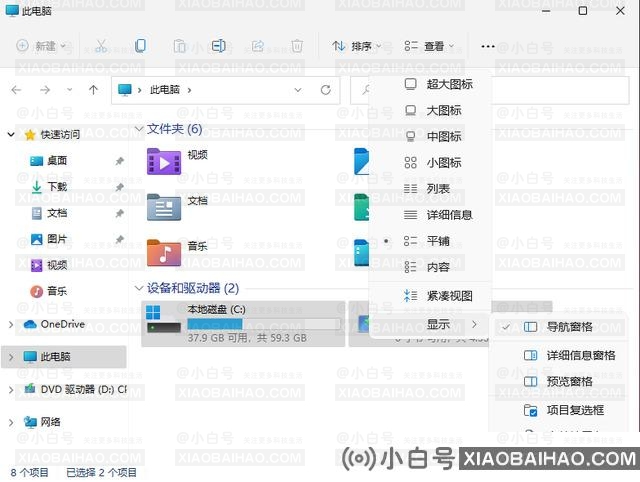Unpin 桌面 pushpin icon
Screen dimensions: 640x482
coord(119,161)
